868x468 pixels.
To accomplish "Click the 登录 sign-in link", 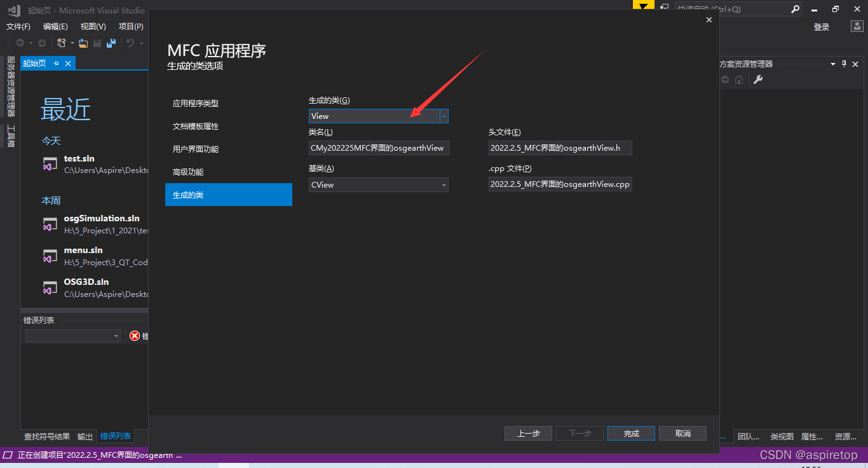I will (822, 27).
